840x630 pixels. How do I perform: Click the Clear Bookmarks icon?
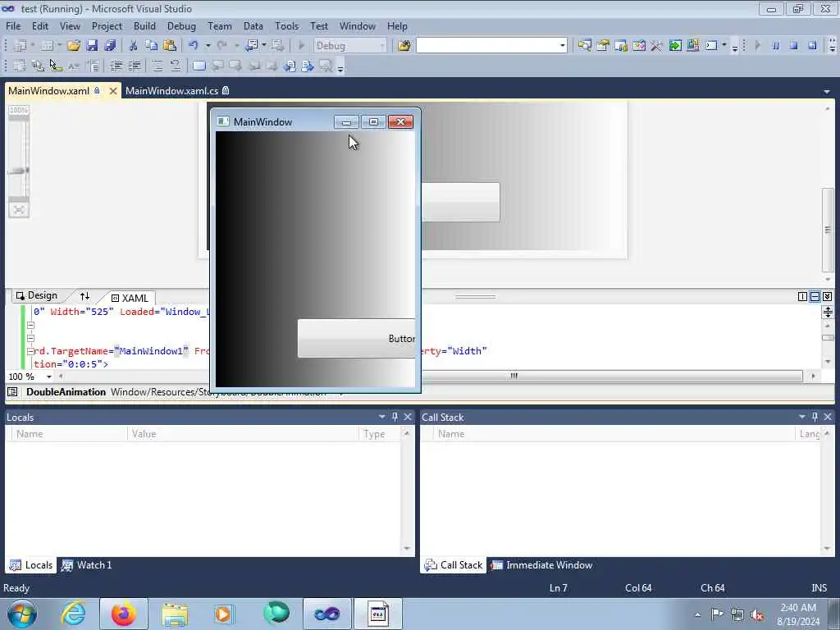coord(326,66)
